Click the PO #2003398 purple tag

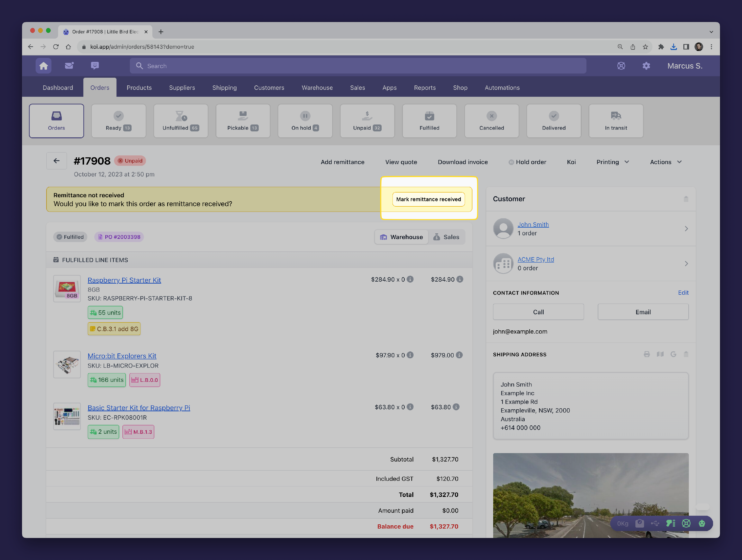click(119, 237)
